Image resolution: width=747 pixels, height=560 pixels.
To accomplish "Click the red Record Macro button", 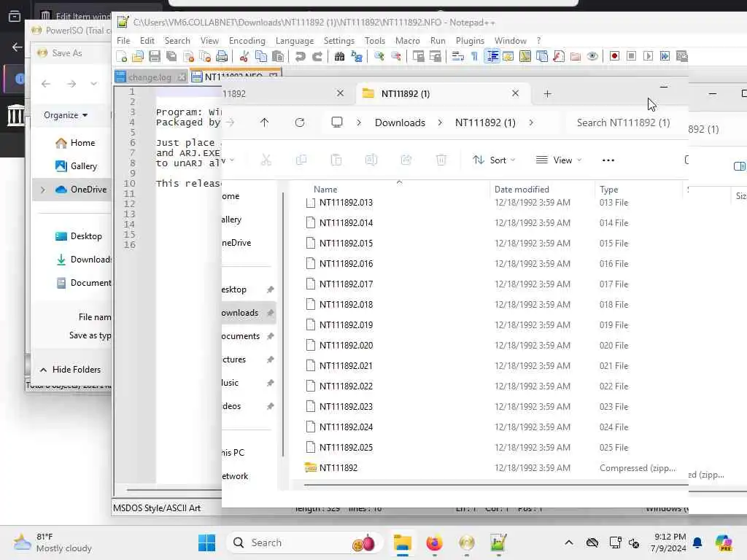I will tap(614, 57).
